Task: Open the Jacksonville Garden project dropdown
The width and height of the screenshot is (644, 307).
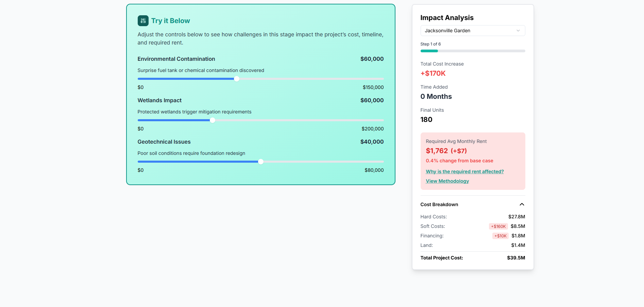Action: click(x=473, y=31)
